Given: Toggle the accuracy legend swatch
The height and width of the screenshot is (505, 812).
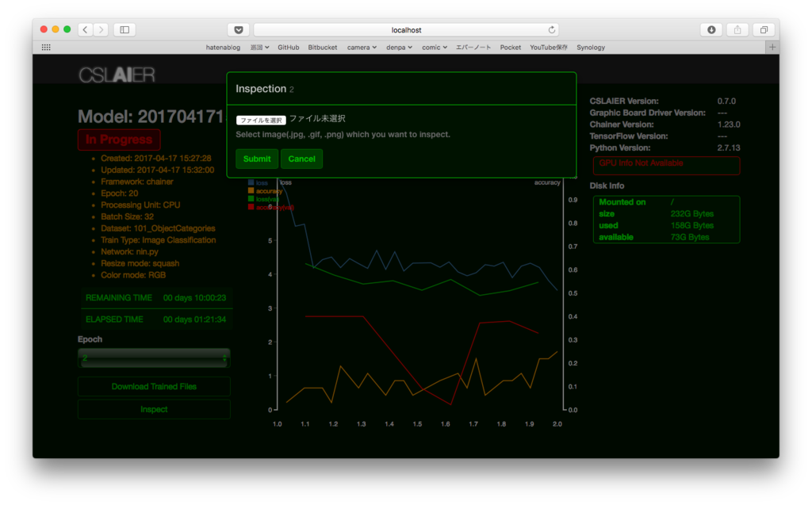Looking at the screenshot, I should [x=251, y=190].
